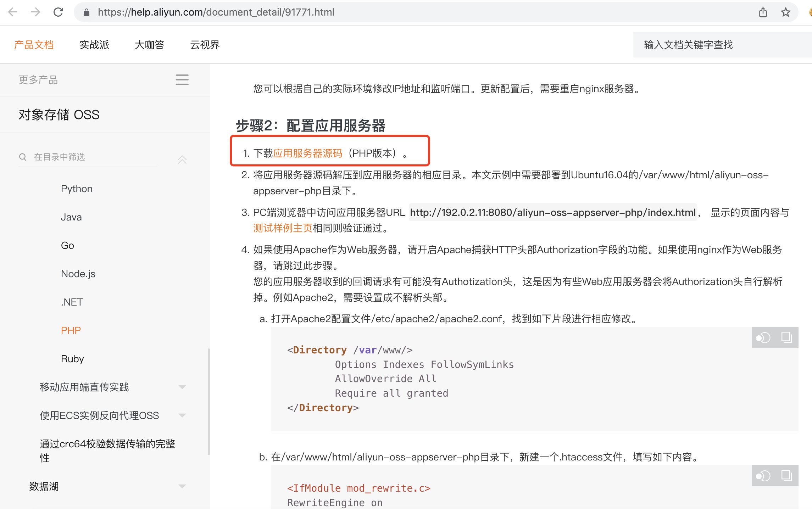
Task: Copy the Directory code block
Action: [x=786, y=337]
